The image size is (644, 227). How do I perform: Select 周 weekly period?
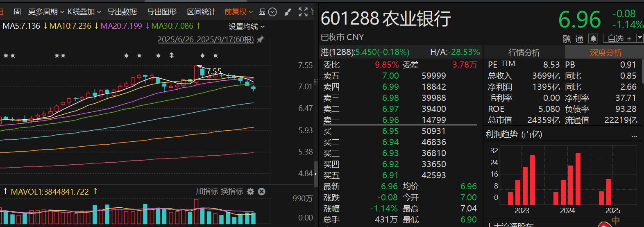(x=17, y=12)
